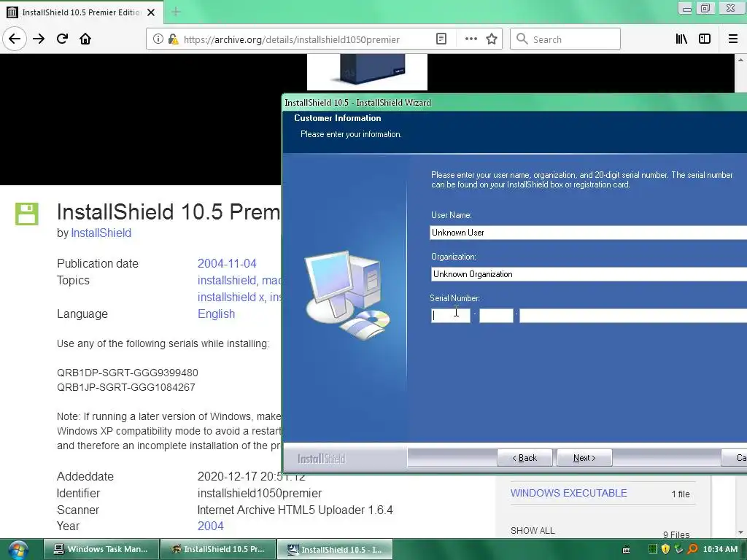Open the 2004-11-04 publication date link
Screen dimensions: 747x560
pyautogui.click(x=227, y=263)
